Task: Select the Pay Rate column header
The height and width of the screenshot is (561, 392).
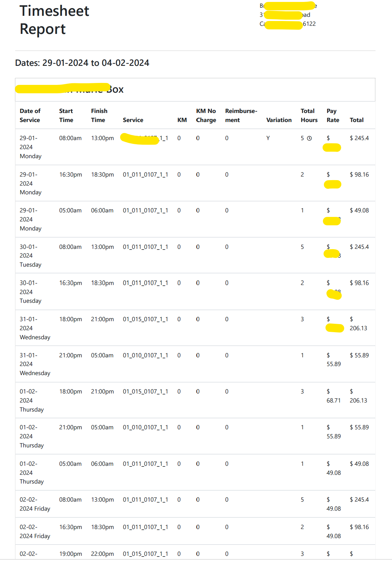Action: pyautogui.click(x=333, y=116)
